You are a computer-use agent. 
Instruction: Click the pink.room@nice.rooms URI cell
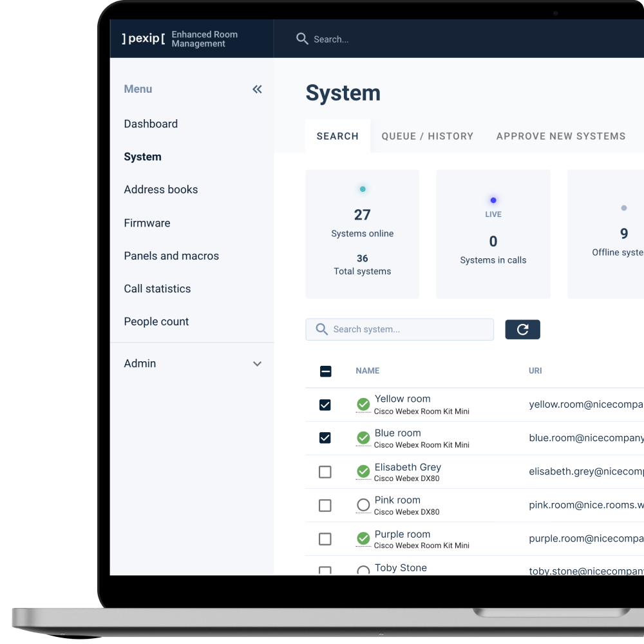click(x=586, y=505)
